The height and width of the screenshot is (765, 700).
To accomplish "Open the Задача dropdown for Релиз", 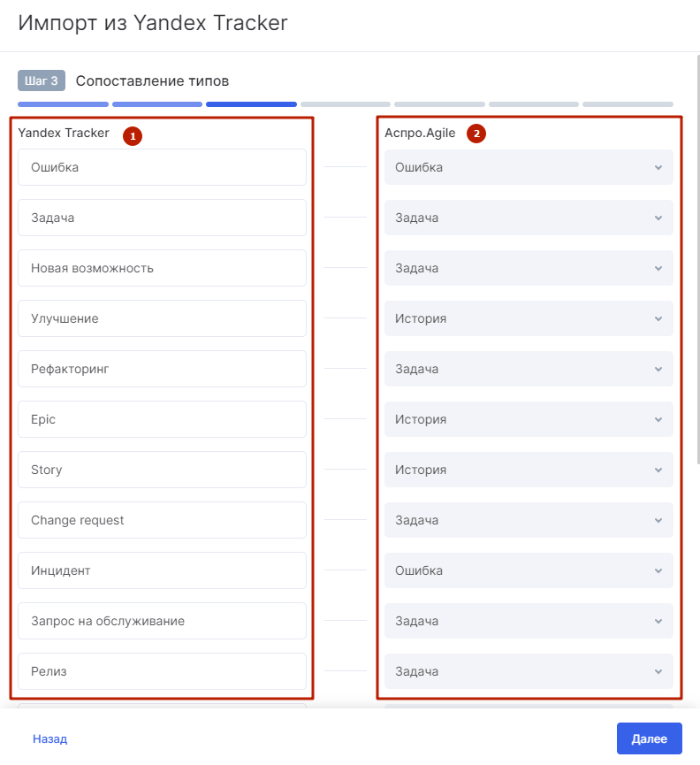I will [529, 671].
